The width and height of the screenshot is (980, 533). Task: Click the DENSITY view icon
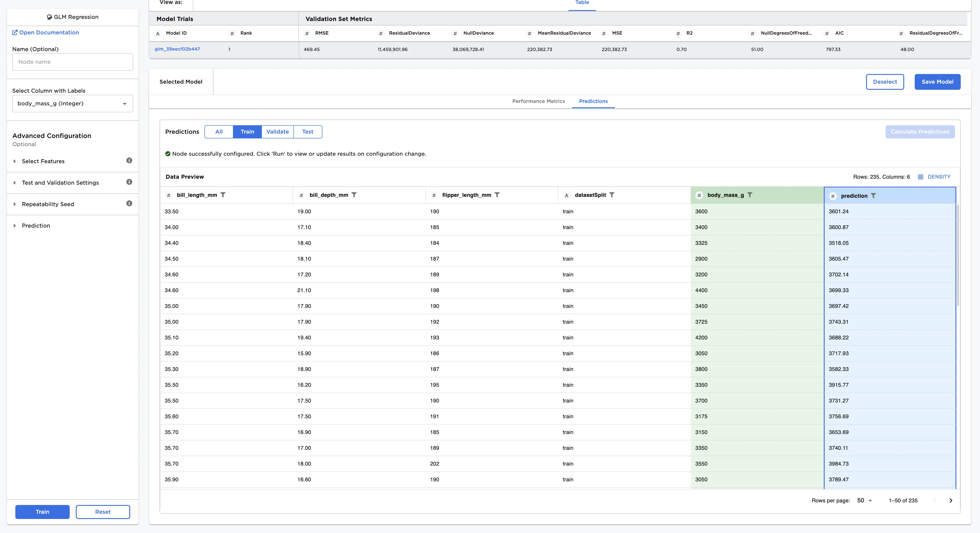coord(921,177)
